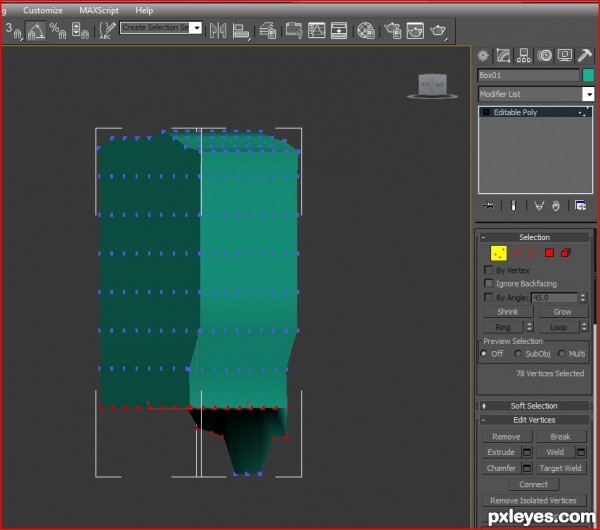
Task: Toggle the Angle Snap button
Action: [36, 30]
